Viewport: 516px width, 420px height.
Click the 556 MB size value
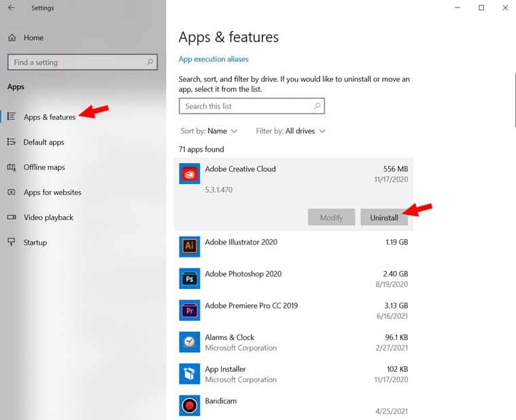coord(396,169)
